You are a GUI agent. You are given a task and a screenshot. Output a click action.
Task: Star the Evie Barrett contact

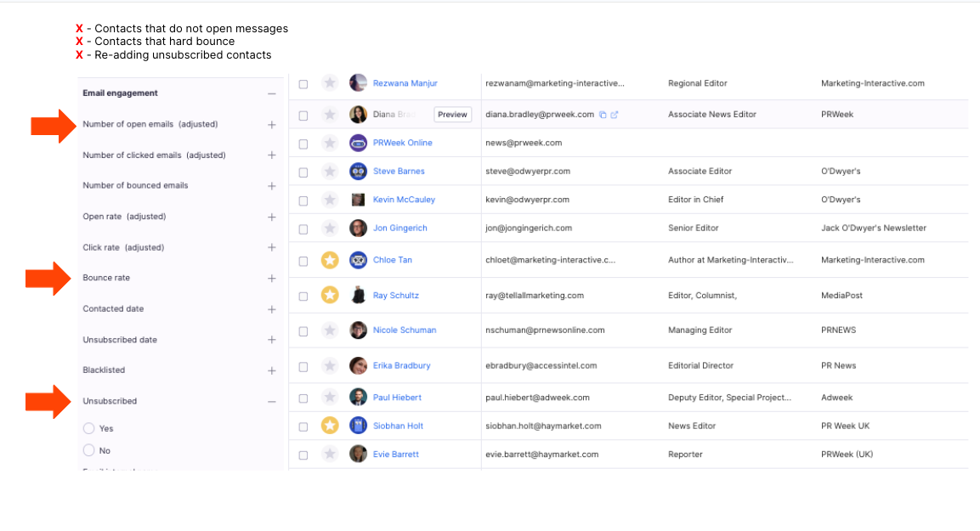coord(330,455)
